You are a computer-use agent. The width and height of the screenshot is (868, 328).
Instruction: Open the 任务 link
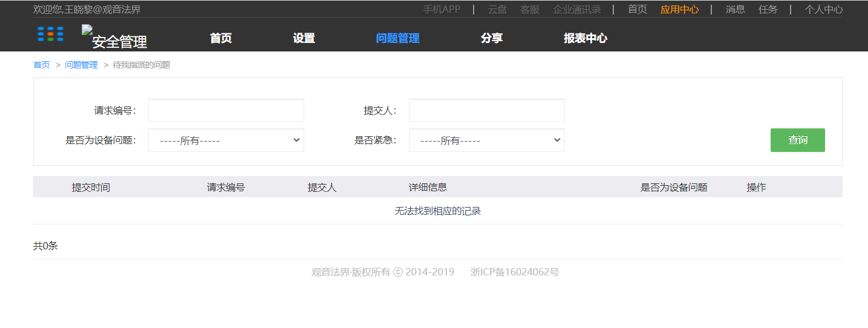tap(768, 9)
